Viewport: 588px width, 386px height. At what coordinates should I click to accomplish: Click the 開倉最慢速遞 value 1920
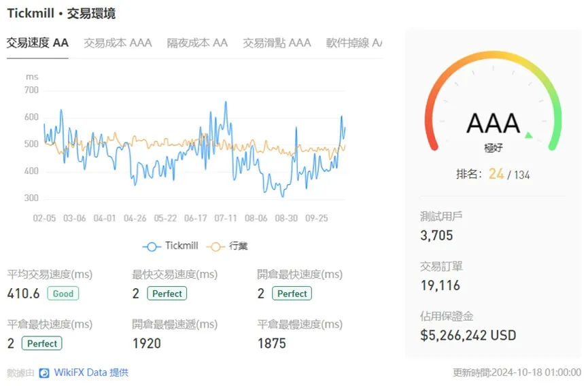(x=147, y=343)
